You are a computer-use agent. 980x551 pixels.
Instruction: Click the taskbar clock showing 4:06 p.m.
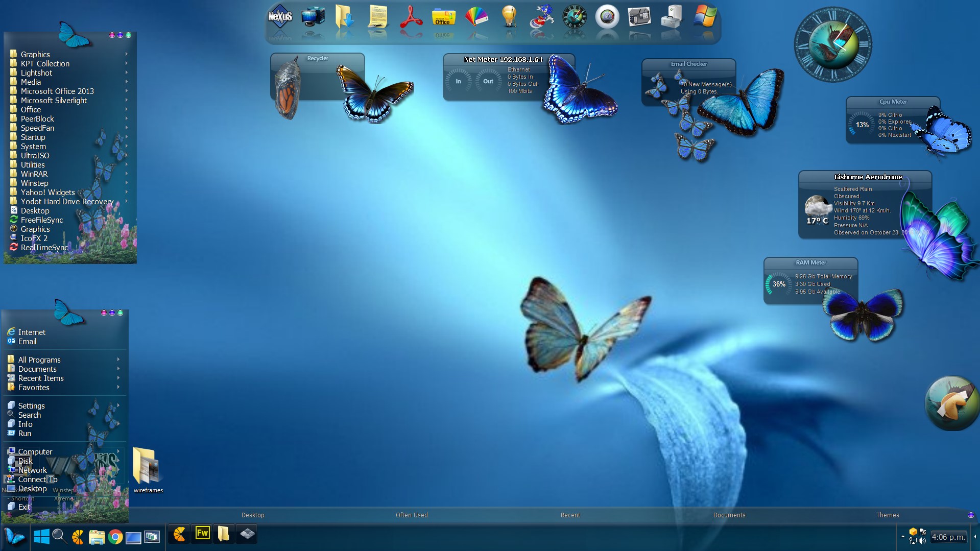click(948, 537)
